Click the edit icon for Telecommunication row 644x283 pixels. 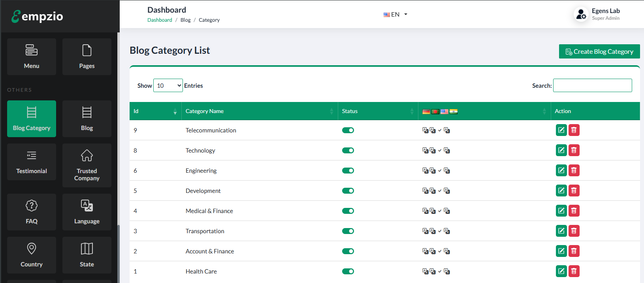click(x=561, y=130)
